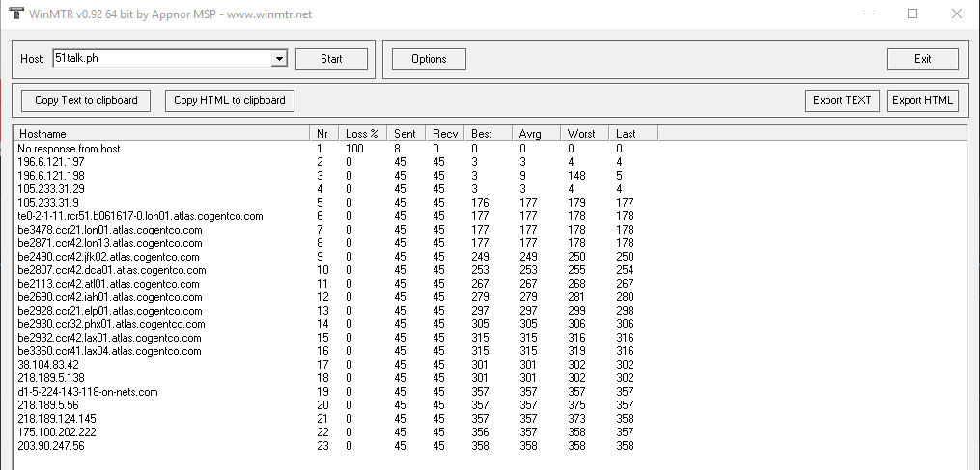Click Export HTML button
980x470 pixels.
[922, 100]
